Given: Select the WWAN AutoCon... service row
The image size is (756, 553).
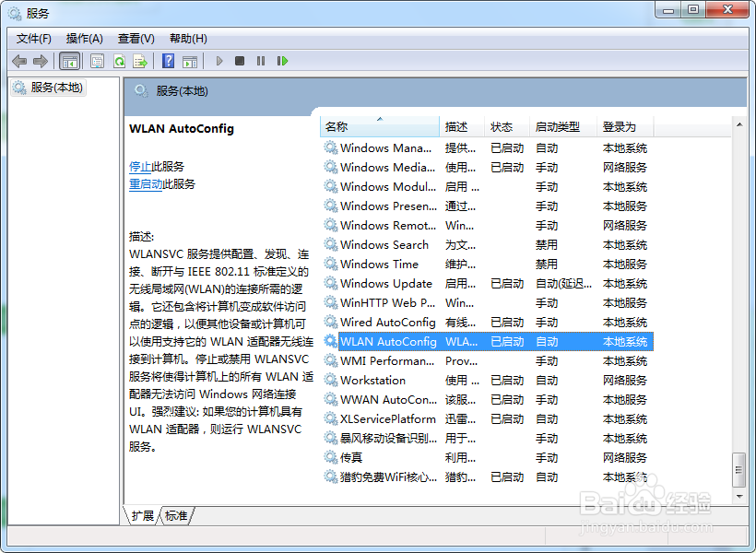Looking at the screenshot, I should pyautogui.click(x=487, y=400).
